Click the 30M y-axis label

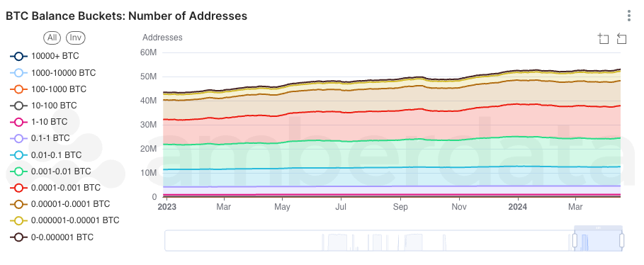point(149,125)
